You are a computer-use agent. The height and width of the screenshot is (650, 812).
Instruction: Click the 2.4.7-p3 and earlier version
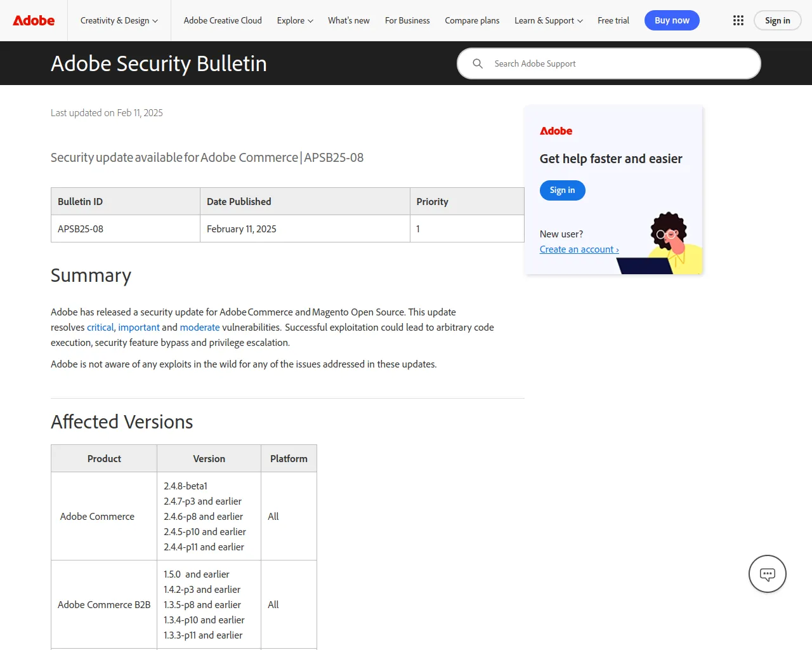click(x=202, y=501)
